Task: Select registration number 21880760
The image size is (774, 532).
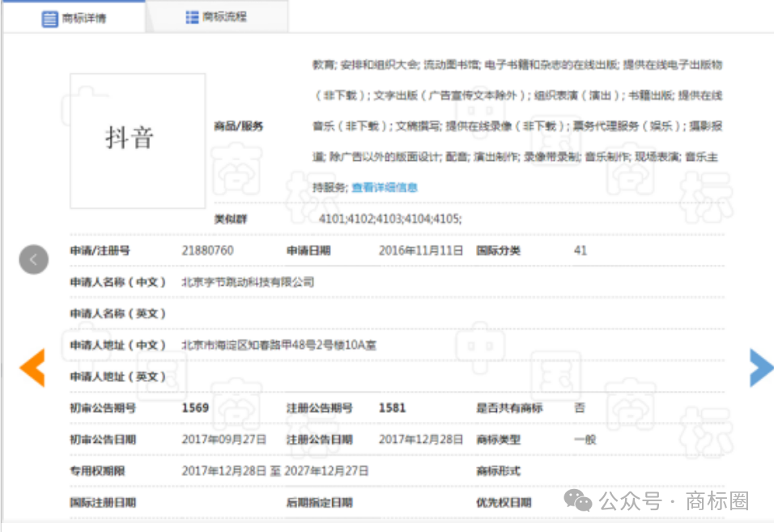Action: [207, 251]
